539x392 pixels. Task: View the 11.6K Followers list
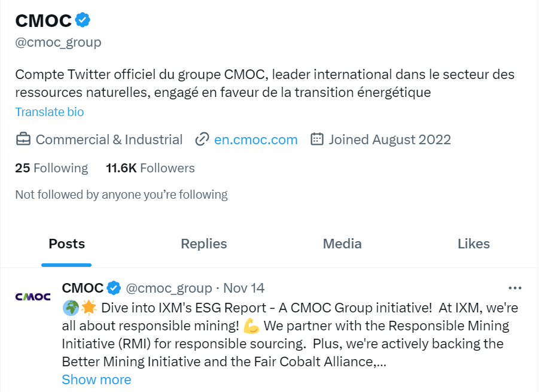[150, 168]
